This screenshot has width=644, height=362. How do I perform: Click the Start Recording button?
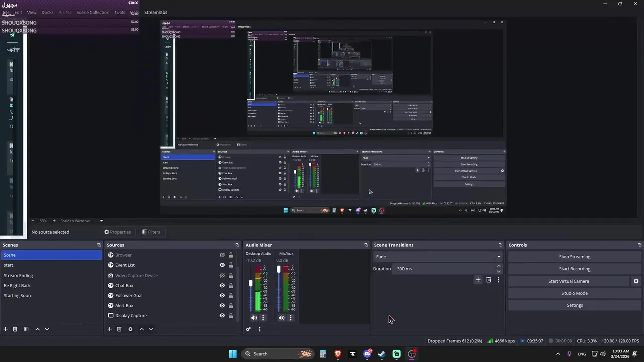click(x=575, y=269)
